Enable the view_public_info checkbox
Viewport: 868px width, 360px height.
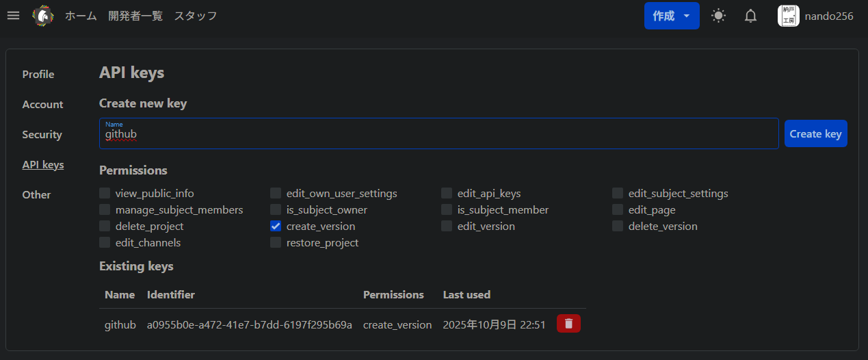[105, 193]
